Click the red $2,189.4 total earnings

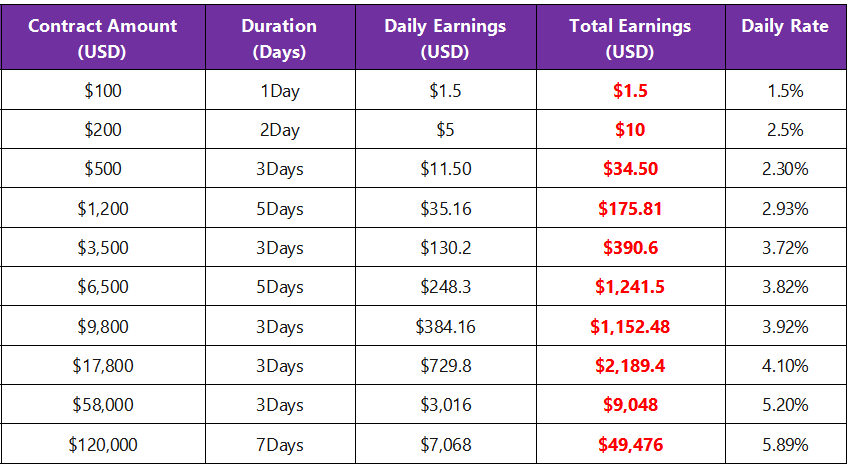pos(630,366)
